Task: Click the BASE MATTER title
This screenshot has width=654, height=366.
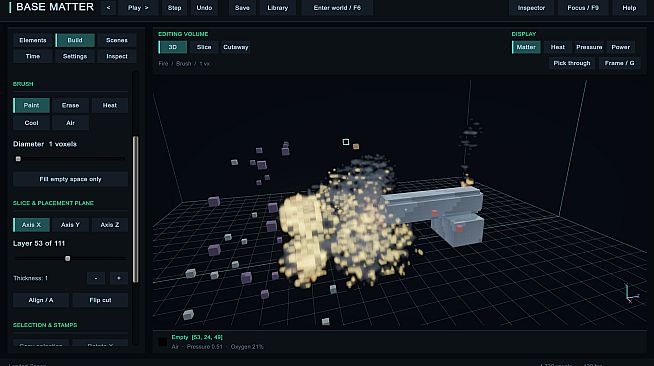Action: [x=55, y=7]
